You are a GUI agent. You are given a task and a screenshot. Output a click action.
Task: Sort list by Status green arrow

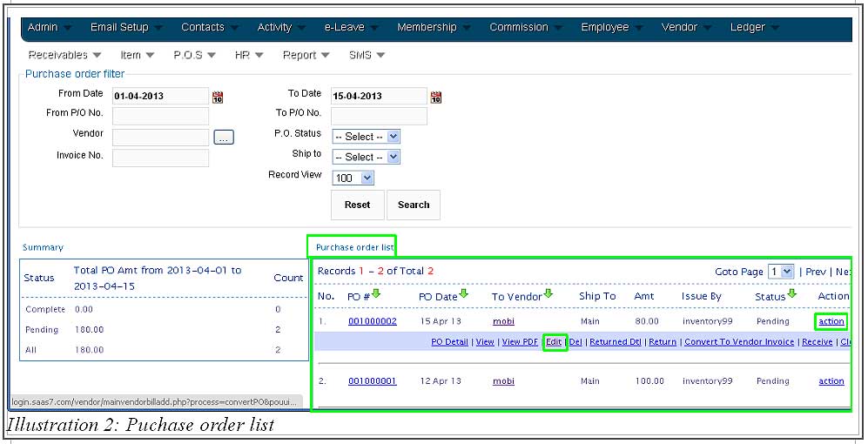point(792,294)
